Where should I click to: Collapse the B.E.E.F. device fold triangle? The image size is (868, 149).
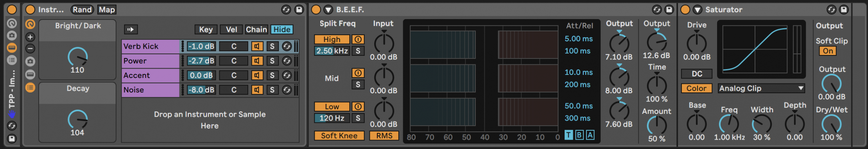pos(328,10)
